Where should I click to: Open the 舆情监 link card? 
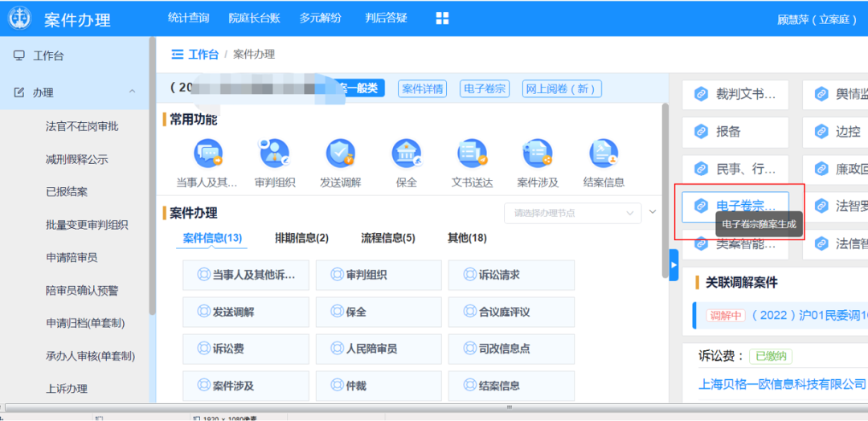[x=835, y=94]
